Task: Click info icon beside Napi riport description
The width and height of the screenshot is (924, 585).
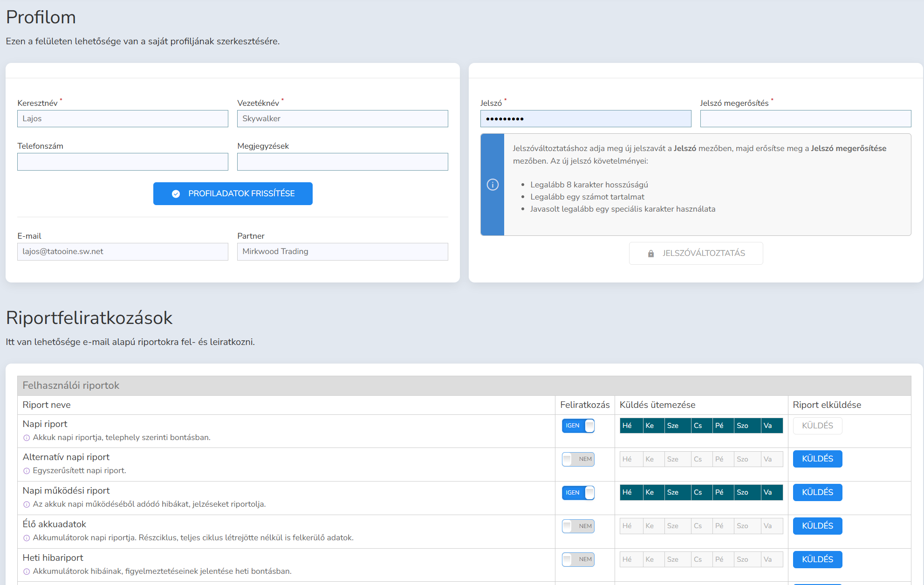Action: (x=27, y=438)
